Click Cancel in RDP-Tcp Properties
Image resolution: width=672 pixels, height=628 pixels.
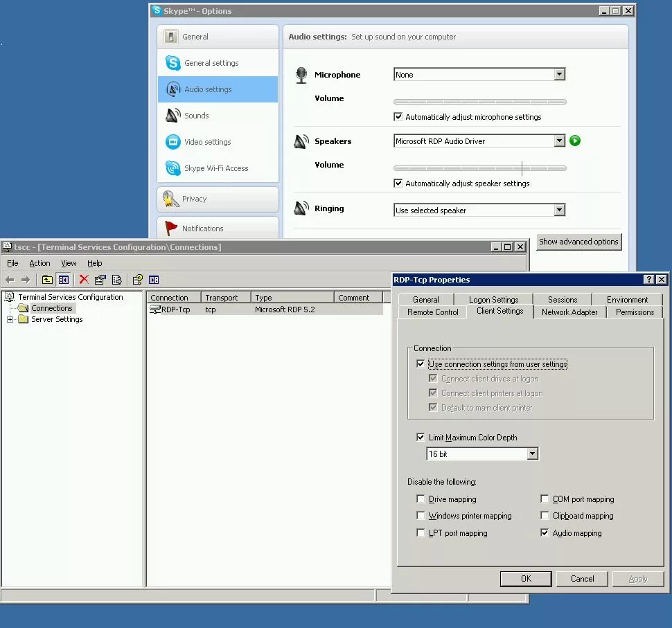[582, 579]
